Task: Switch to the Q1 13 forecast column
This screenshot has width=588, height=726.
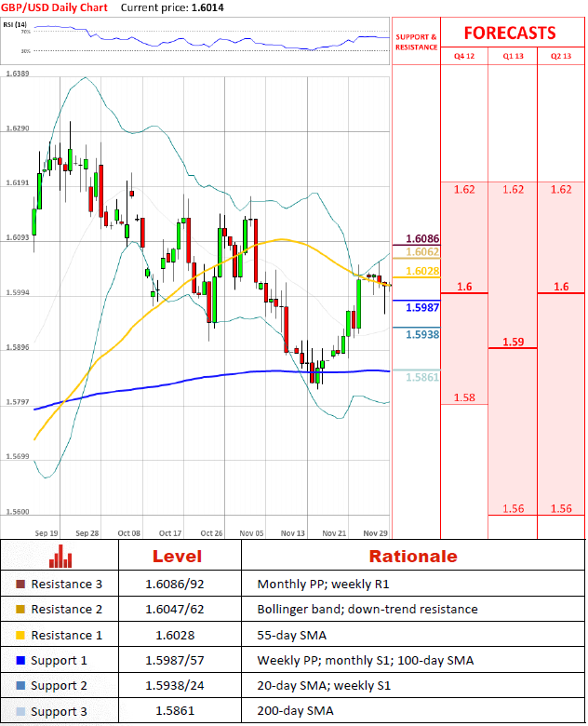Action: tap(513, 56)
